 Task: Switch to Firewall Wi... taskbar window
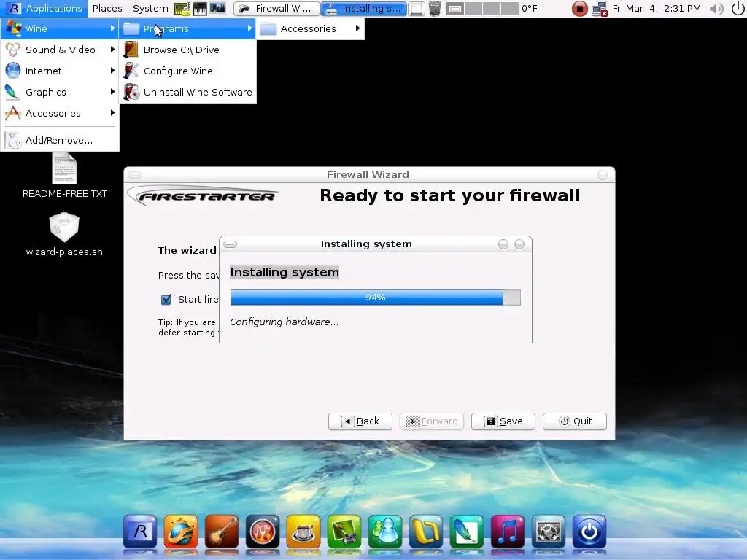276,9
